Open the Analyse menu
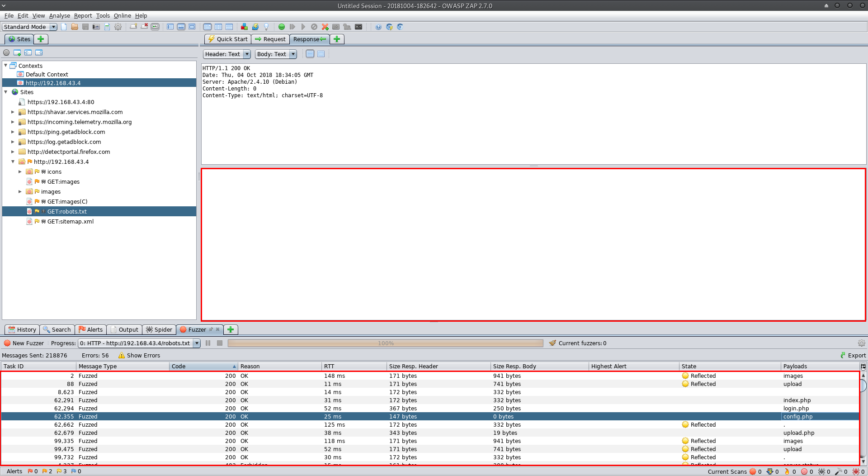868x476 pixels. click(x=60, y=15)
